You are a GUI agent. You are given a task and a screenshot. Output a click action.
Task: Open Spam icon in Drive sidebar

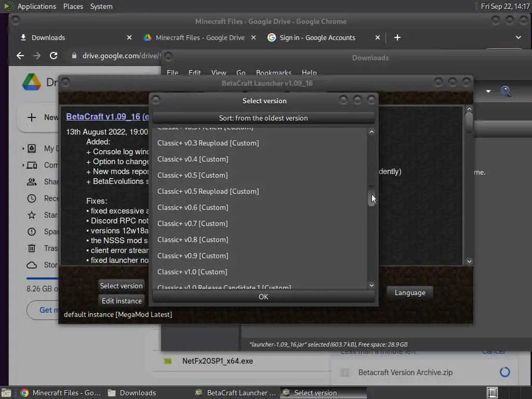coord(32,232)
